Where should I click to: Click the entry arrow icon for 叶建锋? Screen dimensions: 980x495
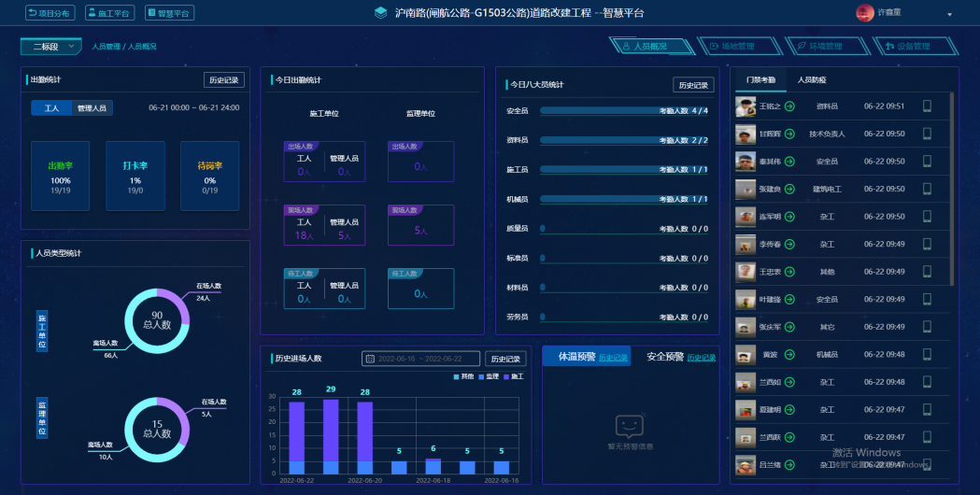point(789,300)
